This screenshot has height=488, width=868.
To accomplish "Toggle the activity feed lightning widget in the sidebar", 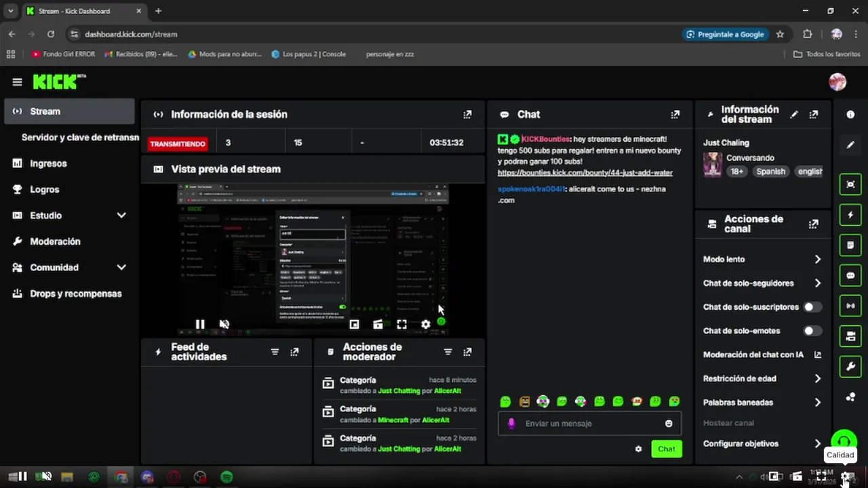I will point(850,215).
